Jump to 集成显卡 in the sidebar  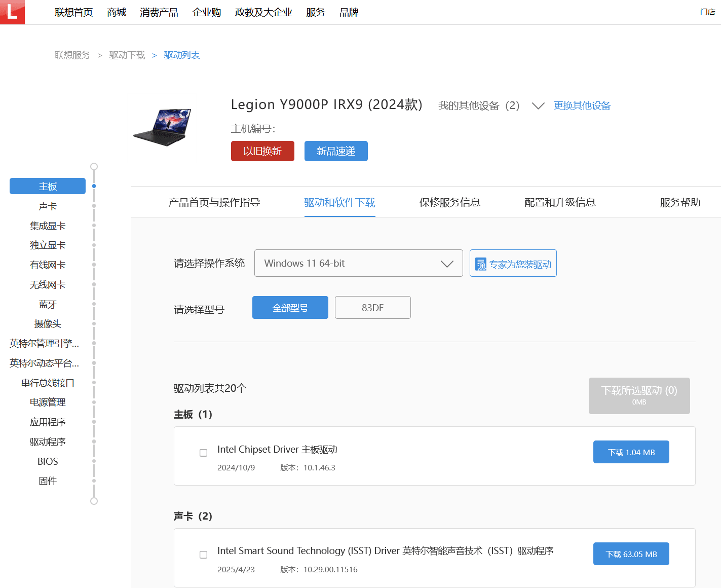pyautogui.click(x=48, y=226)
